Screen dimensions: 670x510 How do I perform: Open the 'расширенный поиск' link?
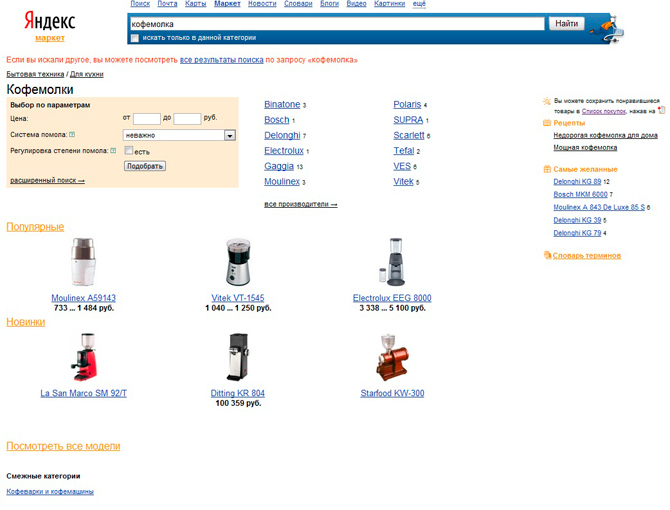47,180
